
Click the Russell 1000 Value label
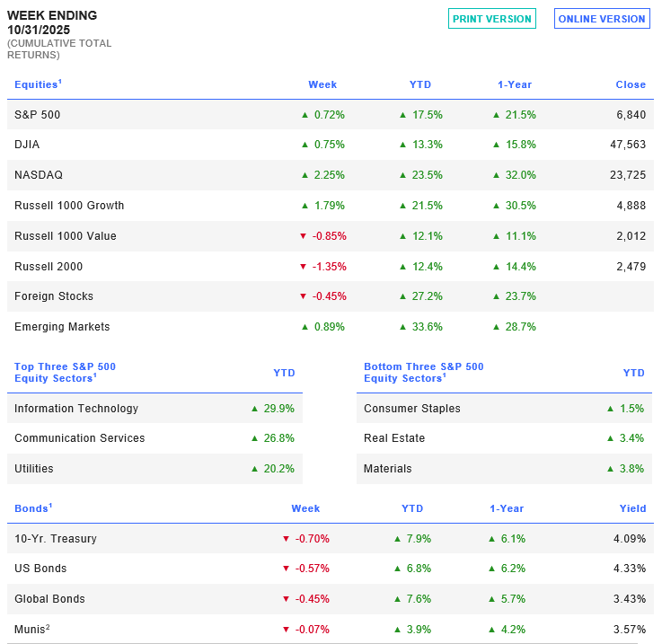pyautogui.click(x=66, y=235)
